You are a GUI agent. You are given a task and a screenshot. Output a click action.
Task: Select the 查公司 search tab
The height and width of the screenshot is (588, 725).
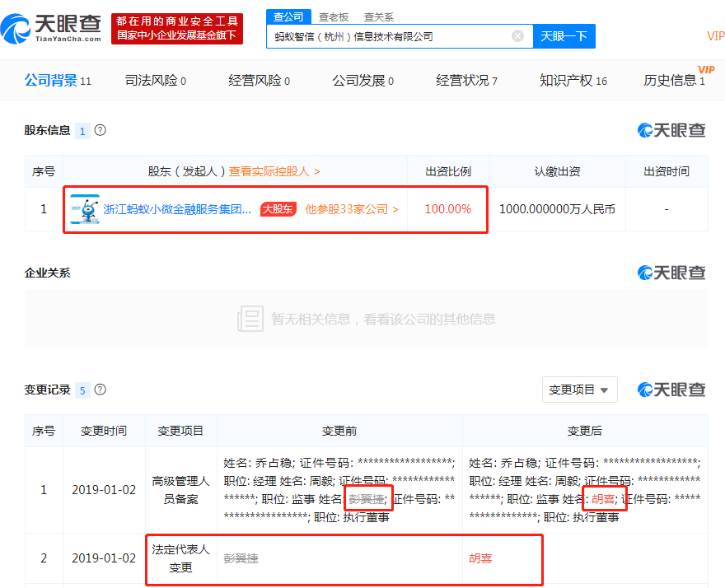point(288,16)
